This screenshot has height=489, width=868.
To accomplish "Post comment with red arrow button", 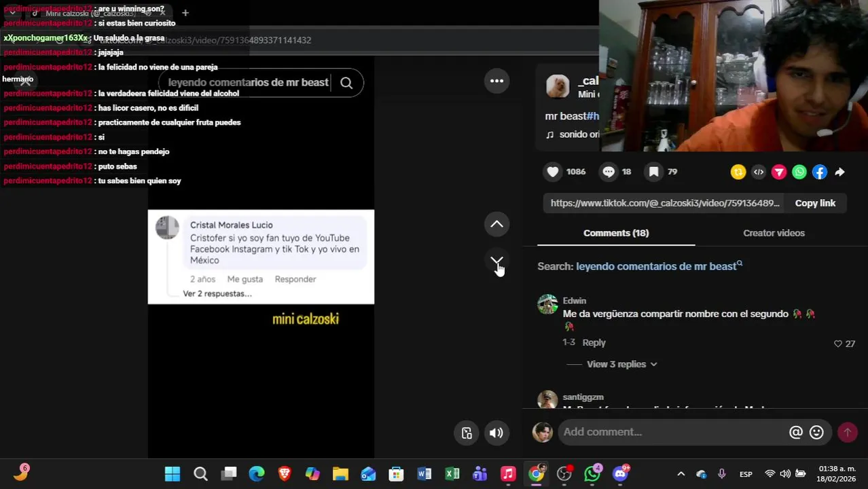I will pyautogui.click(x=848, y=432).
